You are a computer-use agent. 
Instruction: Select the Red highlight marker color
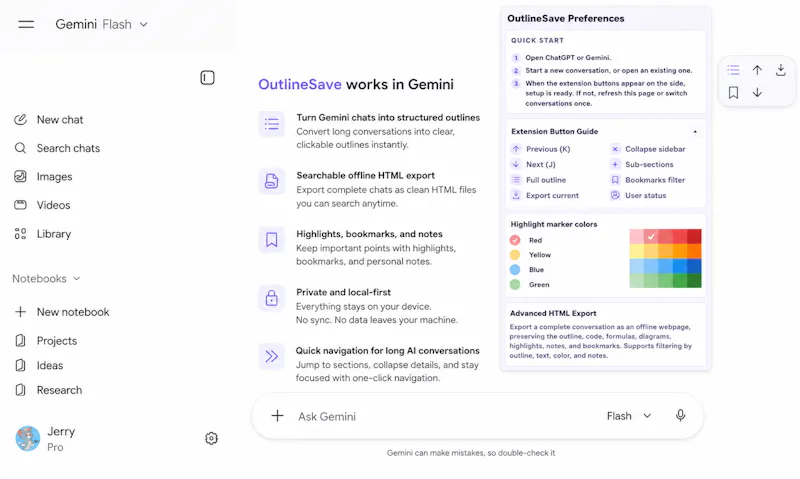click(515, 240)
